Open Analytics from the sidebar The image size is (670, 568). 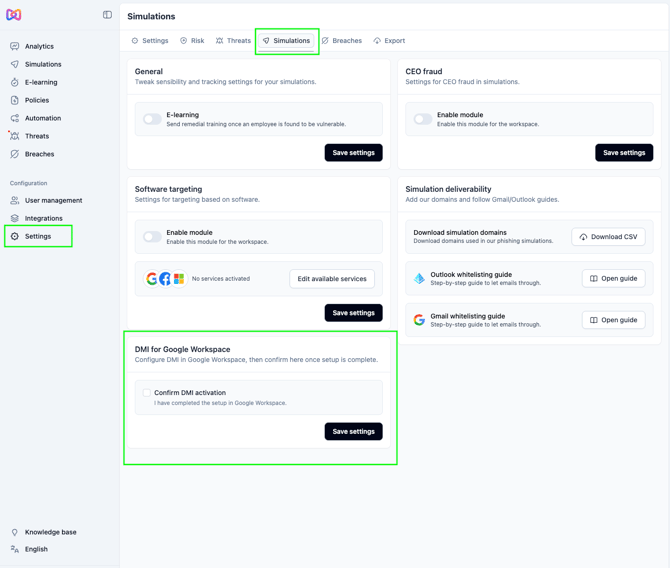(39, 46)
